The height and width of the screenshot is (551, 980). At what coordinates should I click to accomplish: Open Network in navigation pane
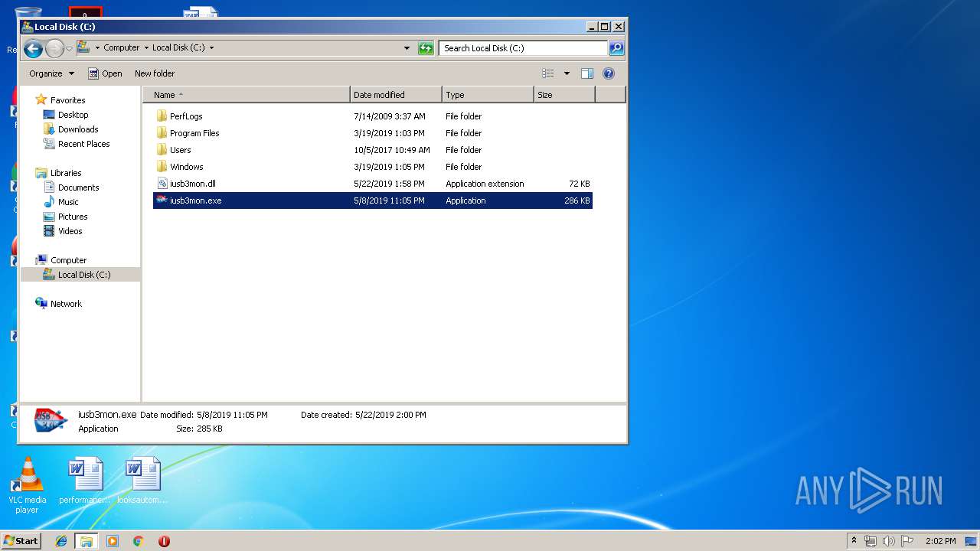click(x=66, y=304)
